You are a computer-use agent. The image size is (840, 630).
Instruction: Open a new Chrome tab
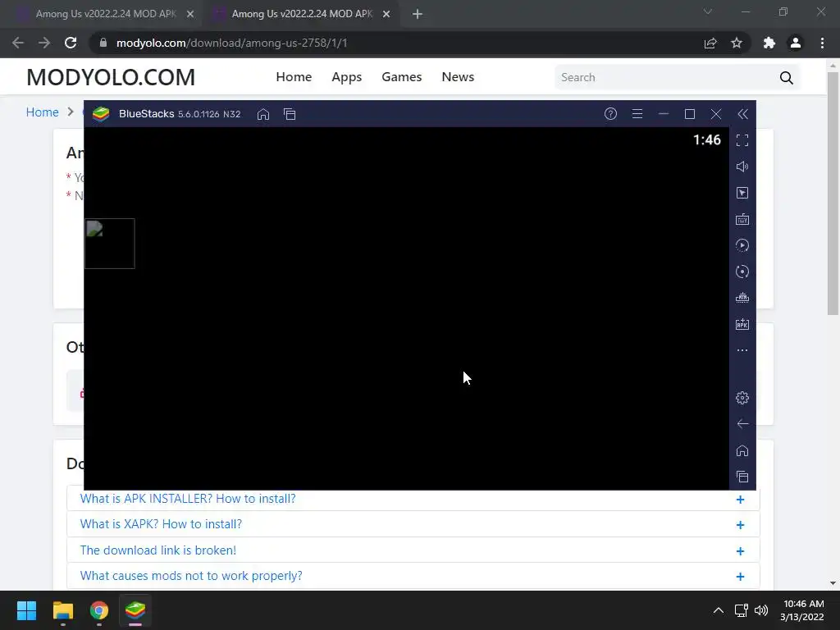coord(418,15)
